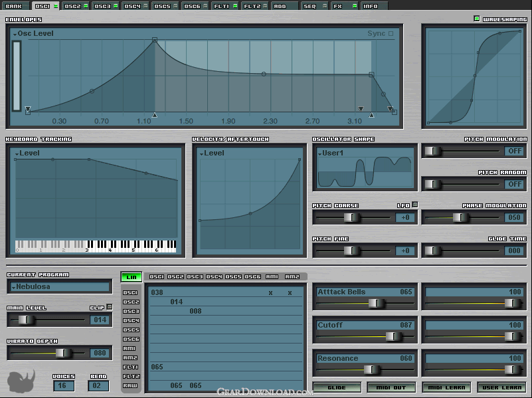The width and height of the screenshot is (532, 398).
Task: Click the Vibrato Depth slider handle
Action: click(63, 353)
